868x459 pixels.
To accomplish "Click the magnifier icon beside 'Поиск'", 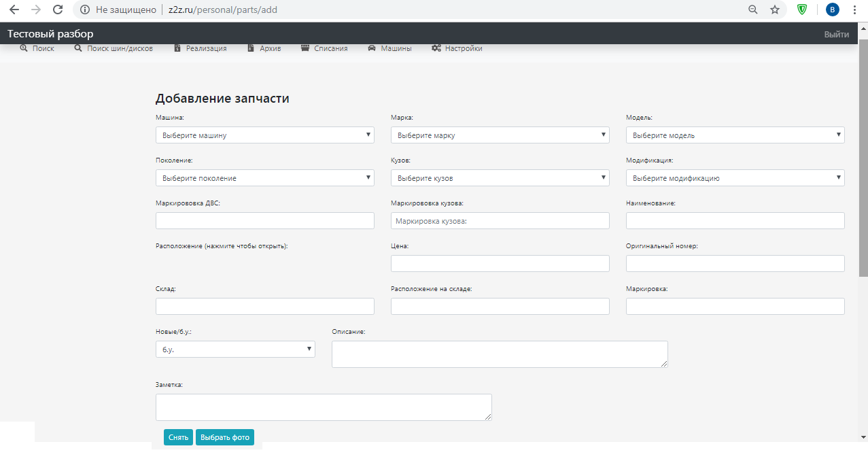I will click(24, 48).
